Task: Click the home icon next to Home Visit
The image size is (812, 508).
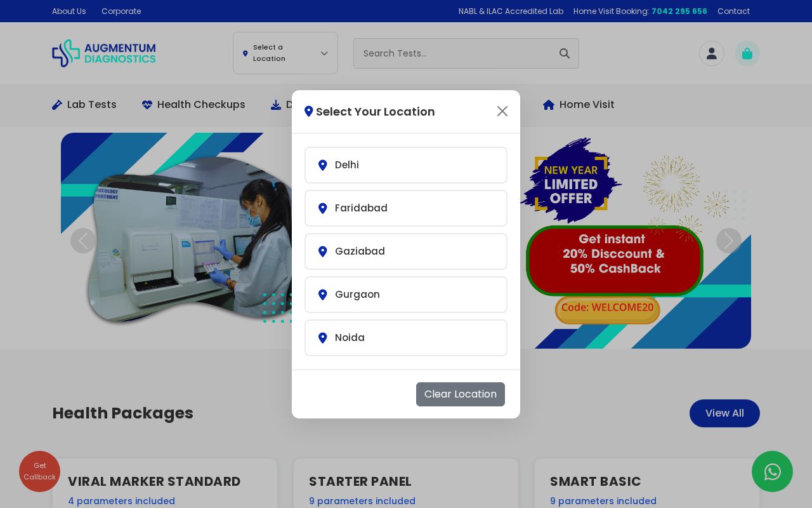Action: 549,105
